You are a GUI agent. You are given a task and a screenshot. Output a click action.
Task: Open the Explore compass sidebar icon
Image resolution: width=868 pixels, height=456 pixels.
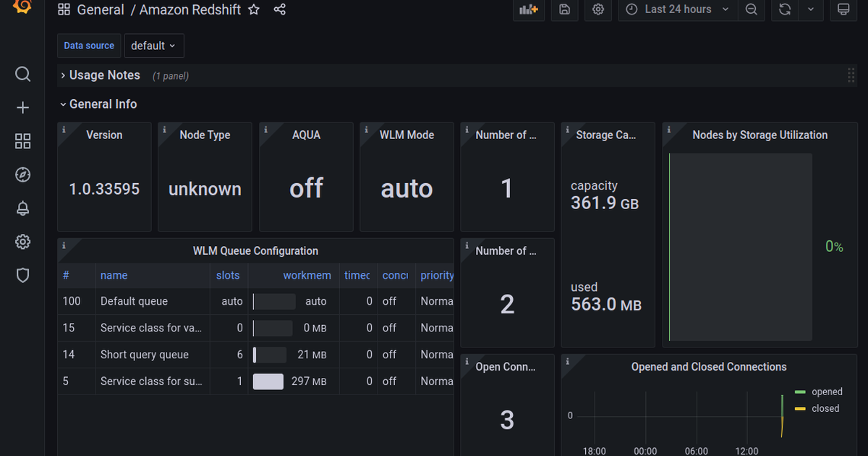(22, 174)
